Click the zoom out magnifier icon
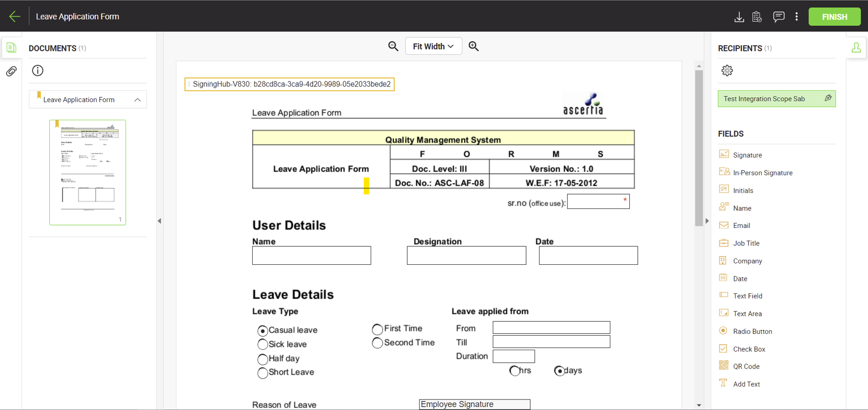The image size is (868, 410). 393,46
